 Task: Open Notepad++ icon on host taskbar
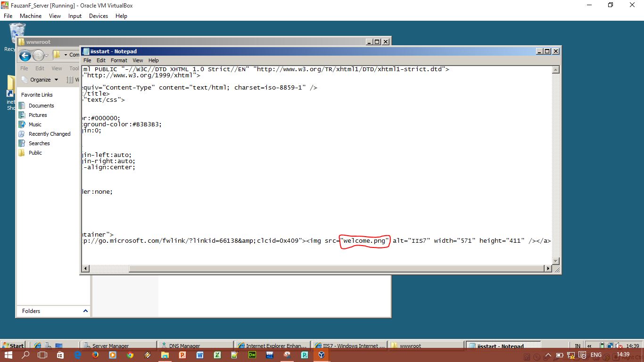[x=234, y=355]
